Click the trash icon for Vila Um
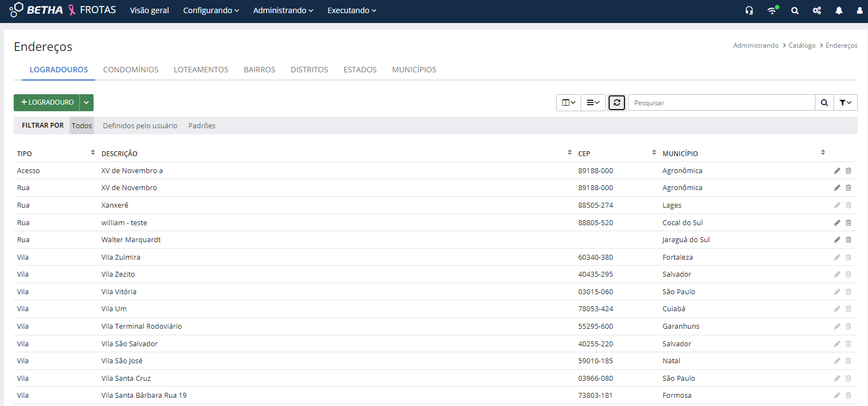Image resolution: width=868 pixels, height=406 pixels. click(x=848, y=309)
